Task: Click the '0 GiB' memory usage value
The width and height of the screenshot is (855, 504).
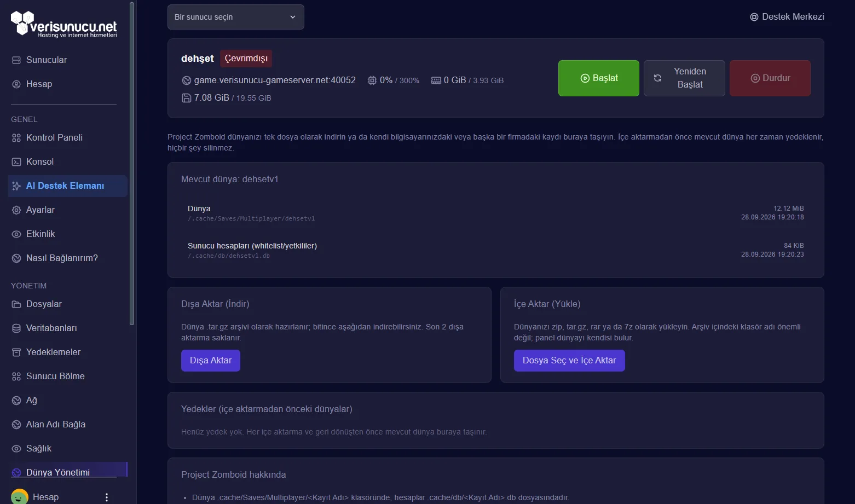Action: 455,80
